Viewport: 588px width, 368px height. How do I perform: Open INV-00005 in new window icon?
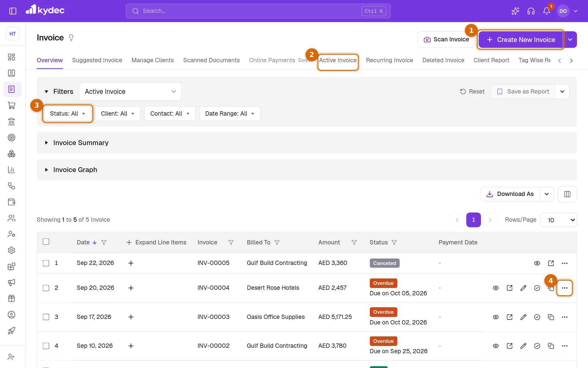551,263
